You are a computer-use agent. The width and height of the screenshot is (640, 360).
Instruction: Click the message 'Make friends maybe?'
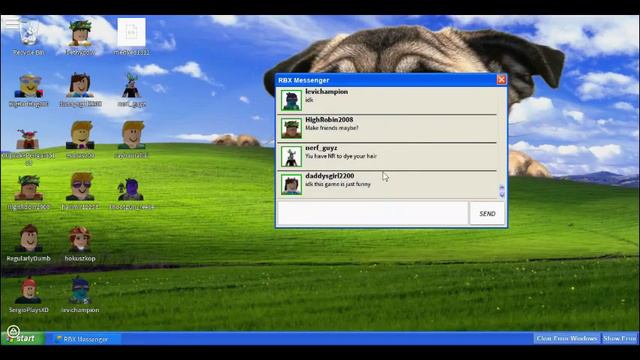coord(332,128)
